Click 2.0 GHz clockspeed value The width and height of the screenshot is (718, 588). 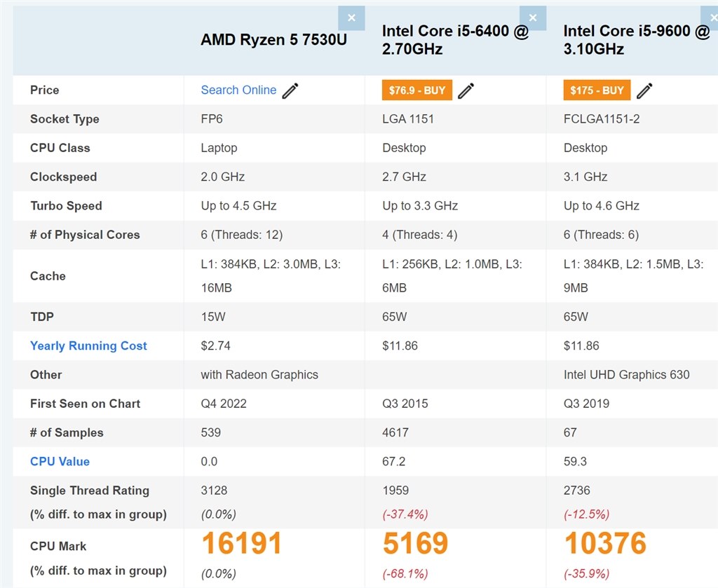pos(222,177)
